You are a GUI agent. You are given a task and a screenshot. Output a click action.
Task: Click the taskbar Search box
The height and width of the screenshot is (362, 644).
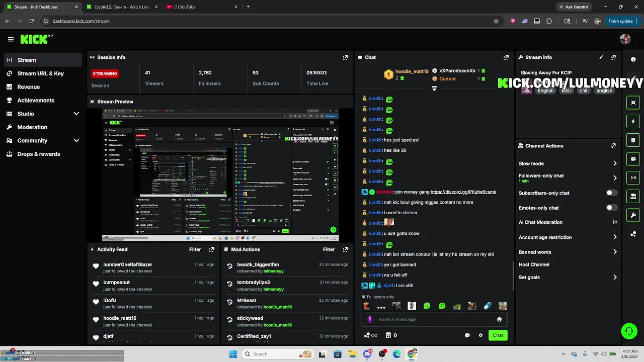click(x=277, y=354)
